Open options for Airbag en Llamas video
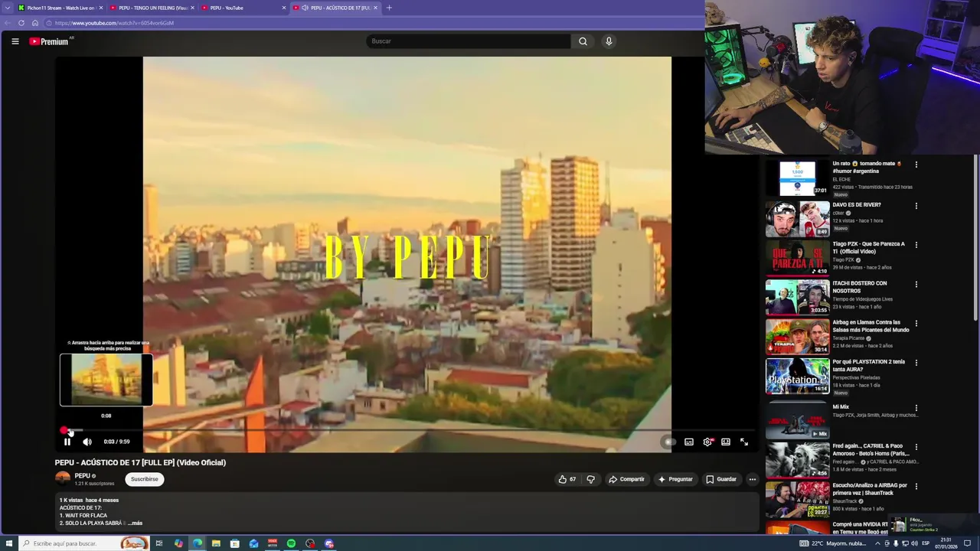Viewport: 980px width, 551px height. pos(916,324)
